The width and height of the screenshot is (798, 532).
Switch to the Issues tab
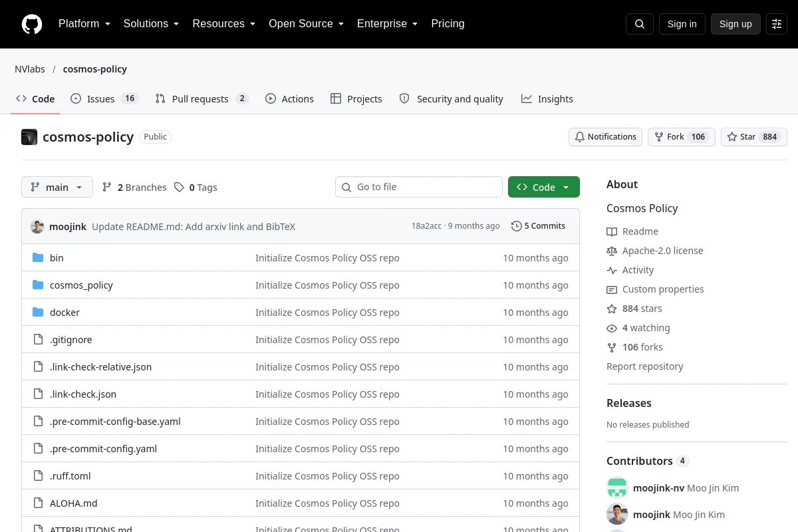click(104, 99)
